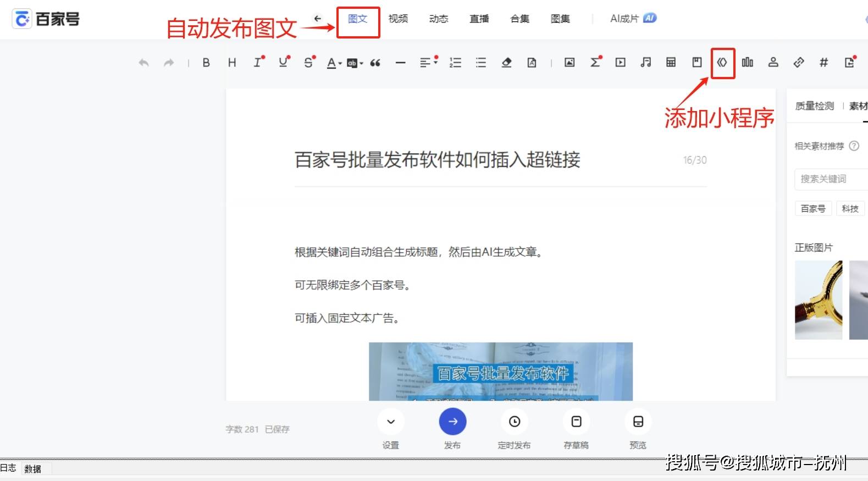The height and width of the screenshot is (481, 868).
Task: Click the 定时发布 scheduled publish button
Action: (x=515, y=422)
